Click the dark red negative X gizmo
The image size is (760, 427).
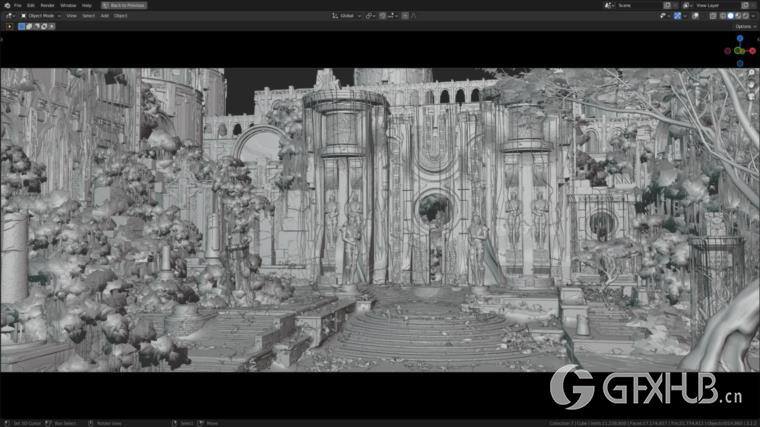pyautogui.click(x=728, y=50)
